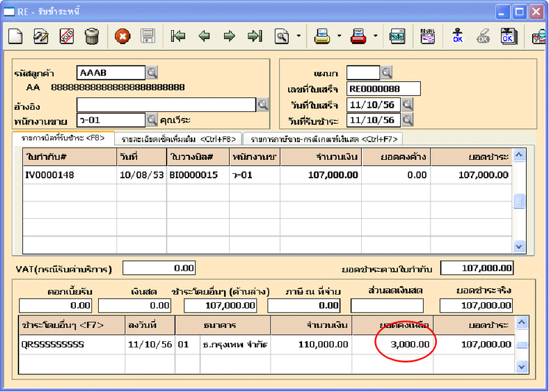Open dropdown arrow beside the yellow printer
Viewport: 549px width, 392px height.
[339, 35]
